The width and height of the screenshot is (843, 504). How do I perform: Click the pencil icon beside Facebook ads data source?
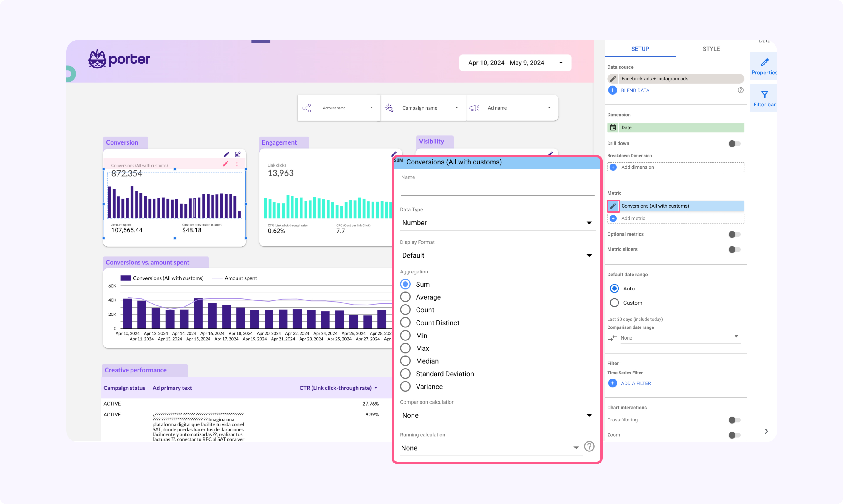point(613,79)
